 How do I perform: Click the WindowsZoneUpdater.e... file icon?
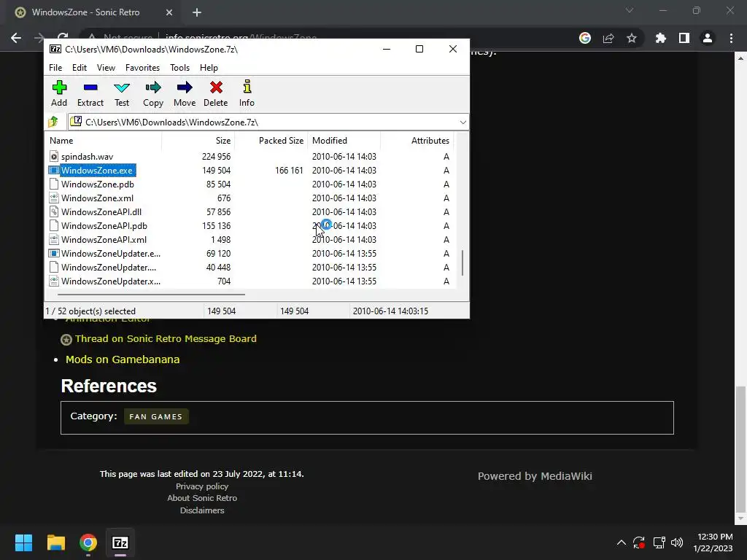click(54, 253)
